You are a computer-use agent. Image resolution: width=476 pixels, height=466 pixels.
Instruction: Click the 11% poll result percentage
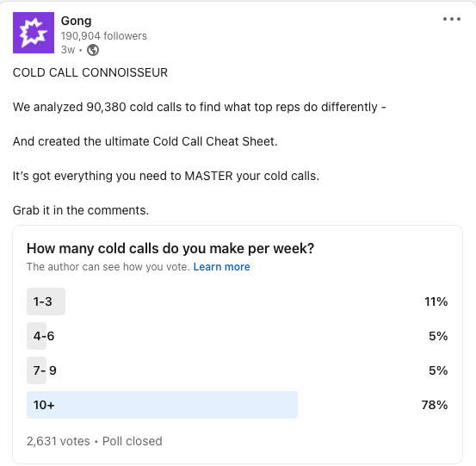pyautogui.click(x=436, y=301)
